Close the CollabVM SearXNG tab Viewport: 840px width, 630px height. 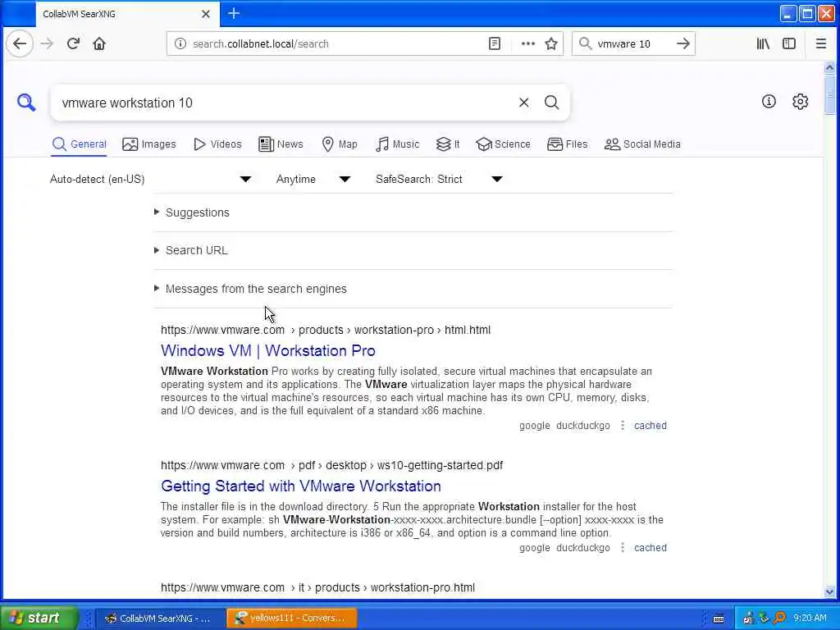(x=206, y=14)
